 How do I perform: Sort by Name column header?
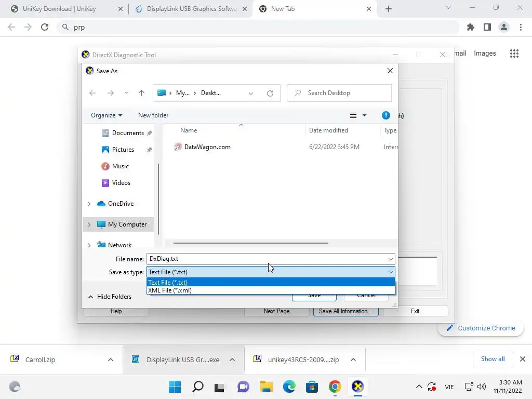tap(189, 130)
